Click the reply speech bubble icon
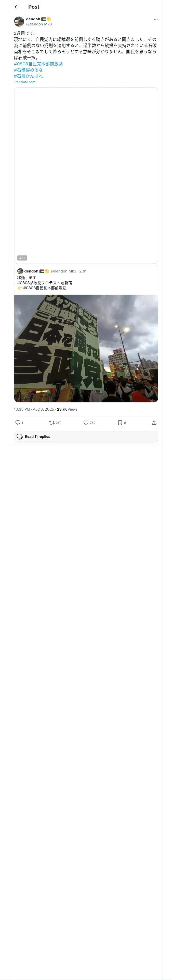Screen dimensions: 172x980 18,423
